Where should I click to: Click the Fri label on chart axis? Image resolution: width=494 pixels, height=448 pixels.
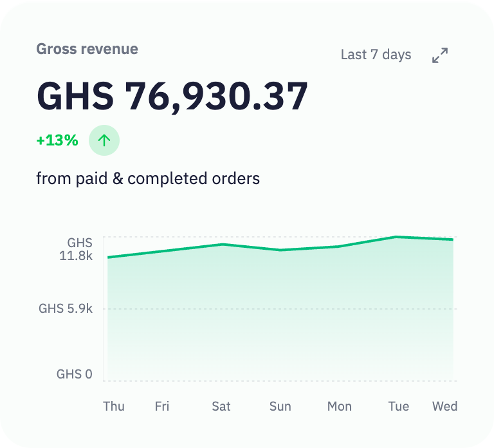pyautogui.click(x=162, y=406)
